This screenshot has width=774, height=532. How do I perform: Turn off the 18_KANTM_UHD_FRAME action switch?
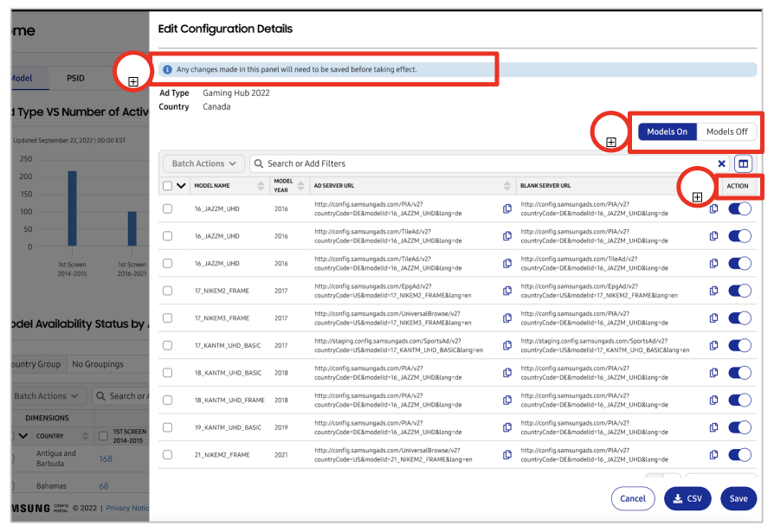click(x=739, y=400)
